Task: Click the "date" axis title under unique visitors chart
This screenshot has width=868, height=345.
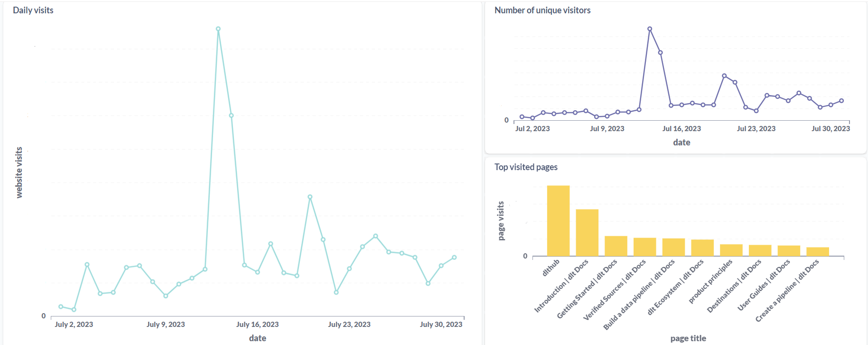Action: [x=681, y=143]
